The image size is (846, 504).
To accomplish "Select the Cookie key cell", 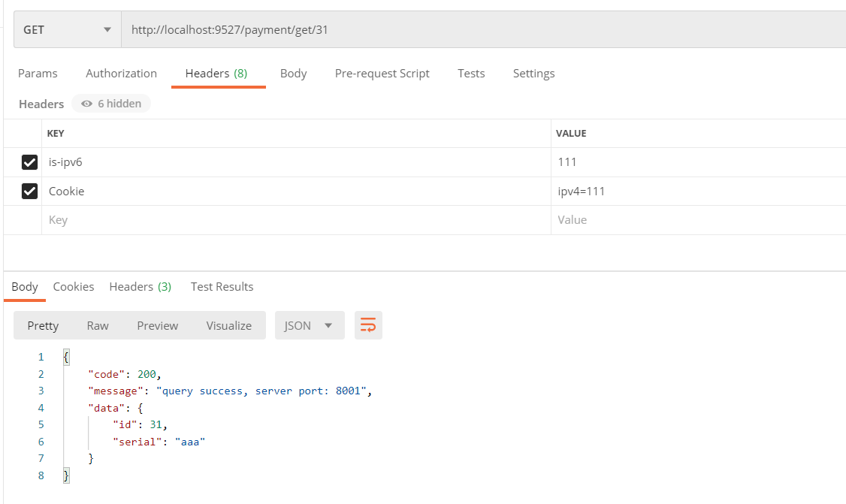I will [x=296, y=191].
